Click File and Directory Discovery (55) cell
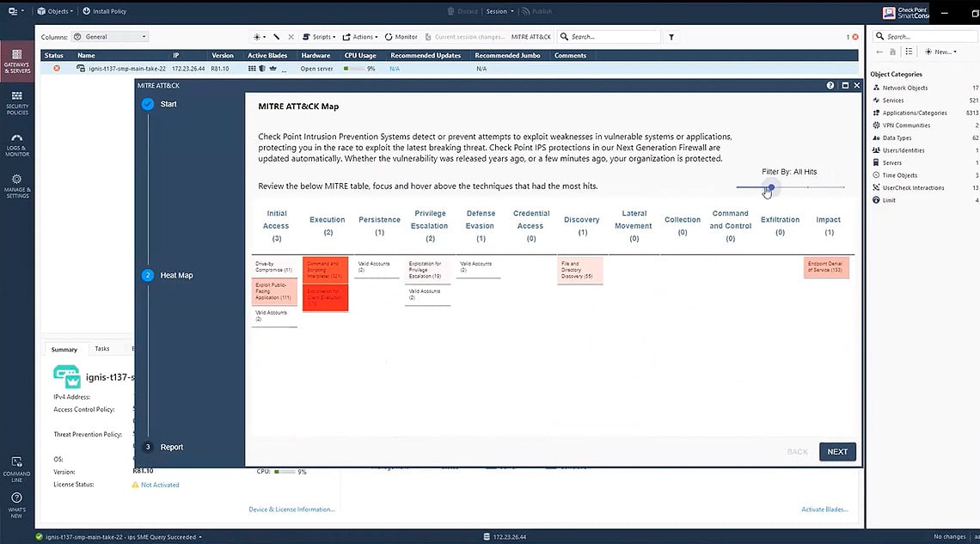The height and width of the screenshot is (544, 980). point(580,270)
